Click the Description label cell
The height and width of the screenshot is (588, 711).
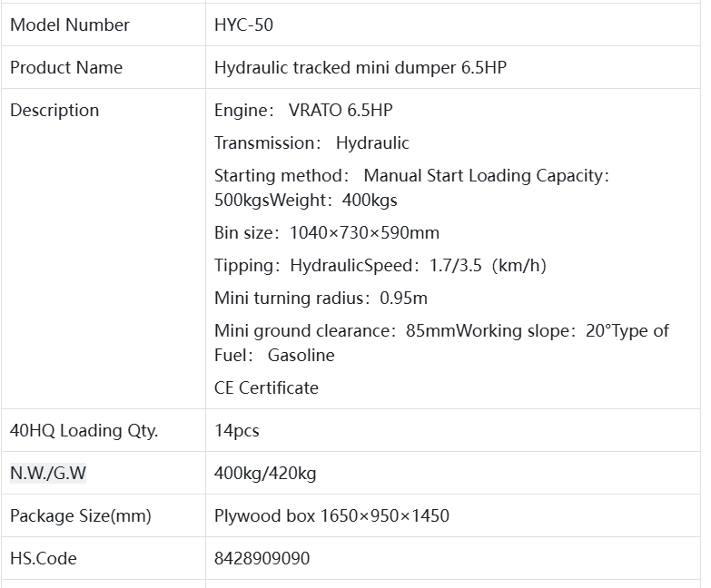[x=54, y=111]
